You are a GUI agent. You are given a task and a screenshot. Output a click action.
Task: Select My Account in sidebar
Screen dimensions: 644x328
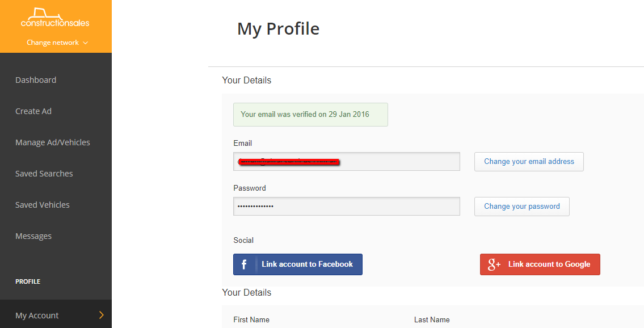(37, 316)
